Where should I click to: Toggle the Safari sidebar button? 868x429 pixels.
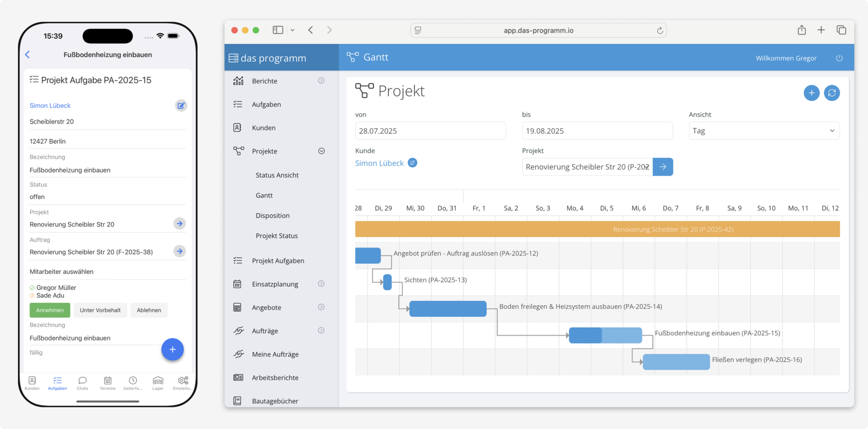pyautogui.click(x=278, y=30)
